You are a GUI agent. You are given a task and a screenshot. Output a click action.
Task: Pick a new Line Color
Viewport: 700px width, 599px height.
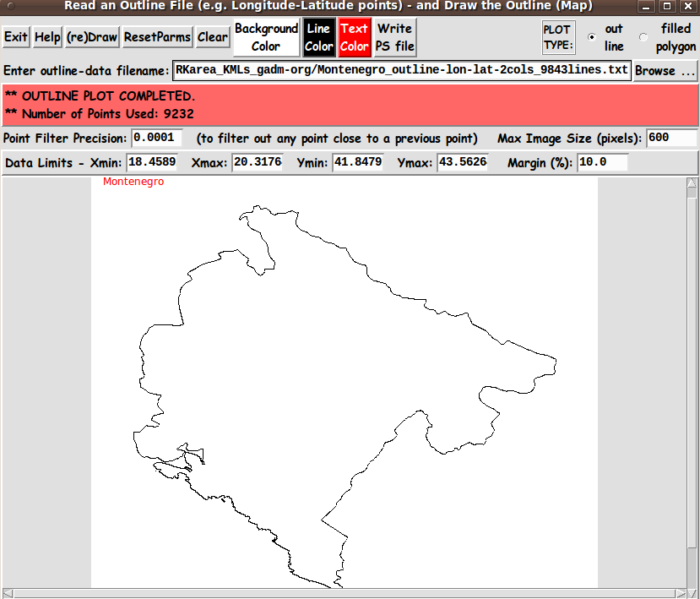318,37
